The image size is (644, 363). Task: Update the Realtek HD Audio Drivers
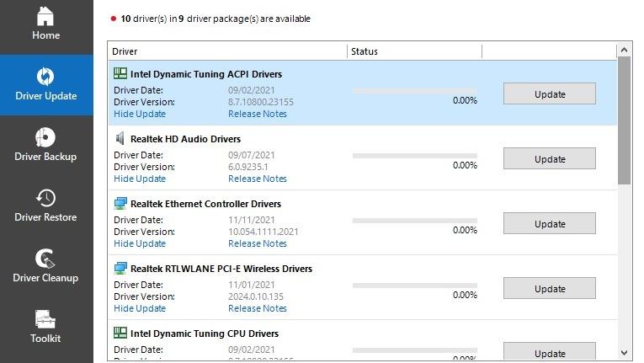click(549, 158)
